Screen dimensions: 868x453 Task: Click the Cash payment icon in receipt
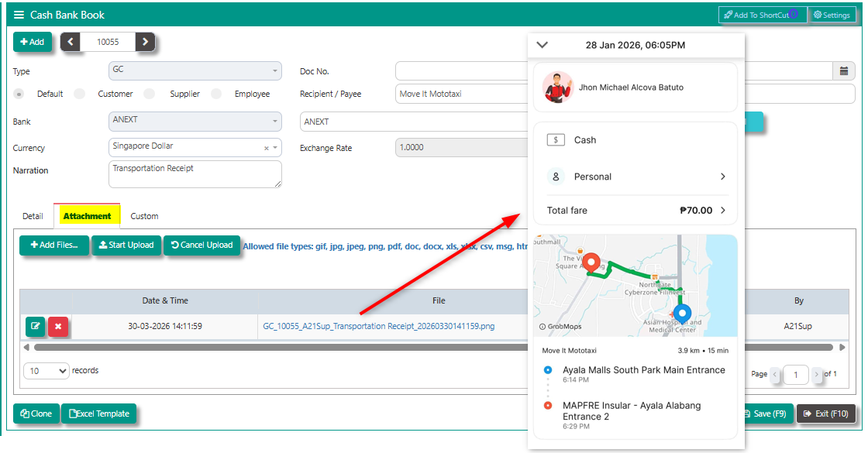coord(556,140)
